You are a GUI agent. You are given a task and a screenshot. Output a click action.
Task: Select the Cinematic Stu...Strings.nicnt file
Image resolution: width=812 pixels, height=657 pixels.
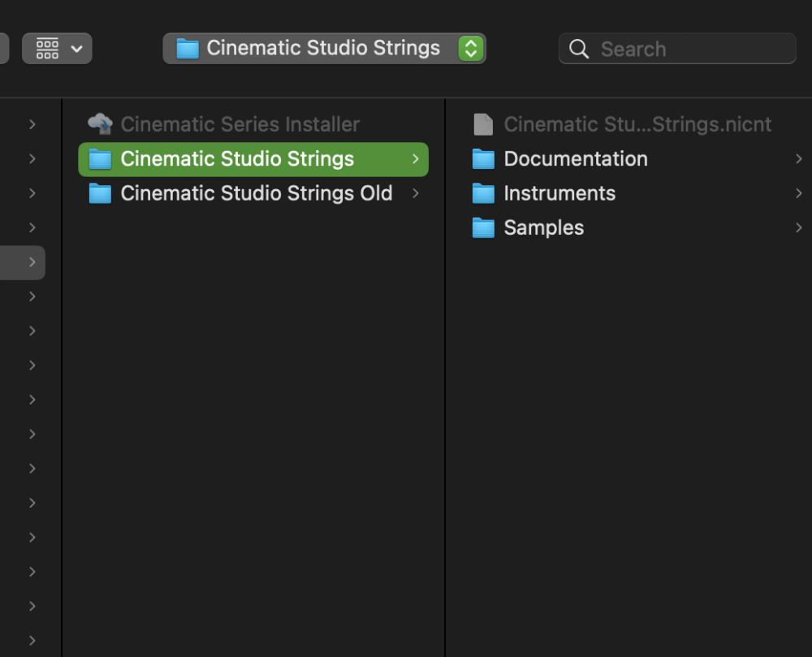637,124
